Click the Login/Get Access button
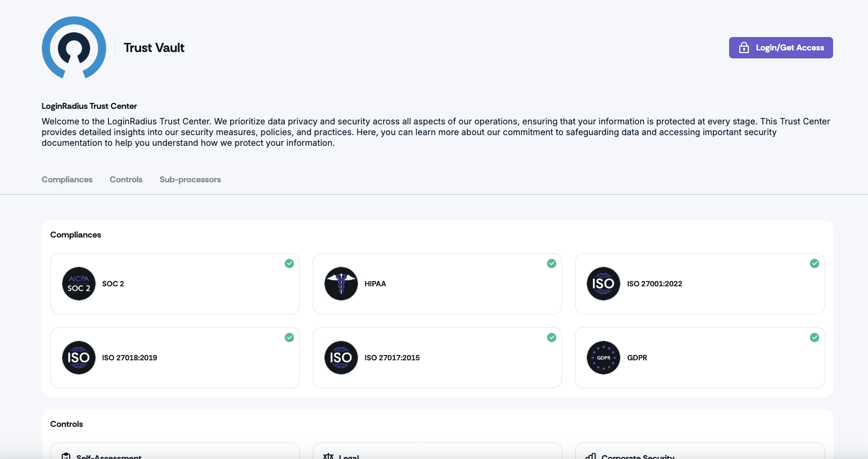 pos(781,48)
